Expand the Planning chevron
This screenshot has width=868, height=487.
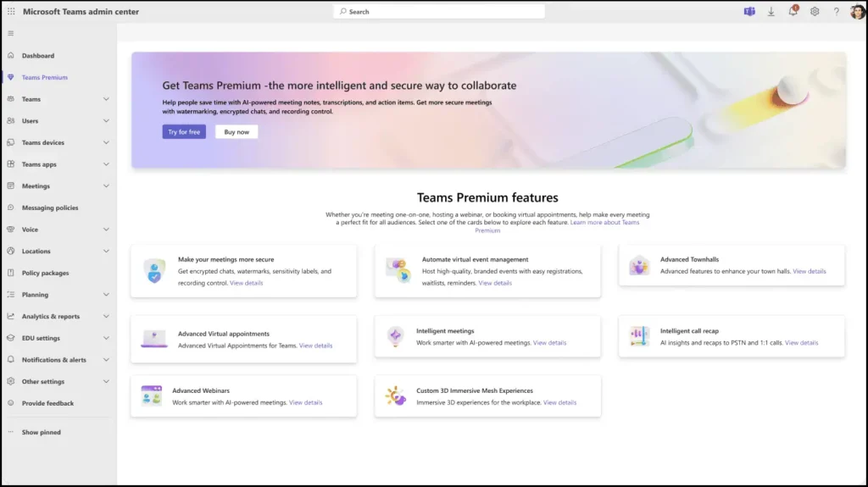[106, 295]
